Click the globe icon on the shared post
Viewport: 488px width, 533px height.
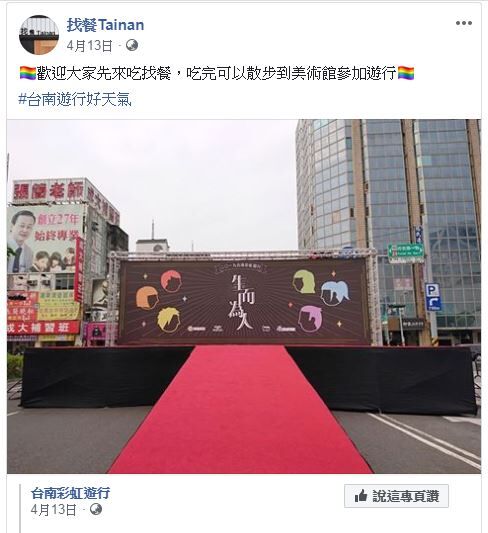pos(95,509)
